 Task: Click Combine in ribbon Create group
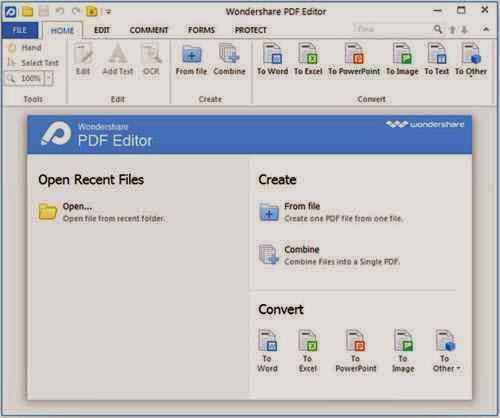click(x=229, y=59)
